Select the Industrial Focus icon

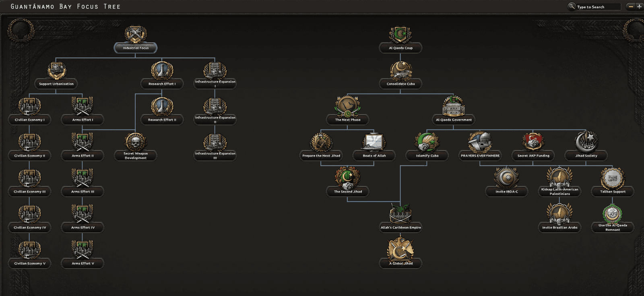coord(136,35)
